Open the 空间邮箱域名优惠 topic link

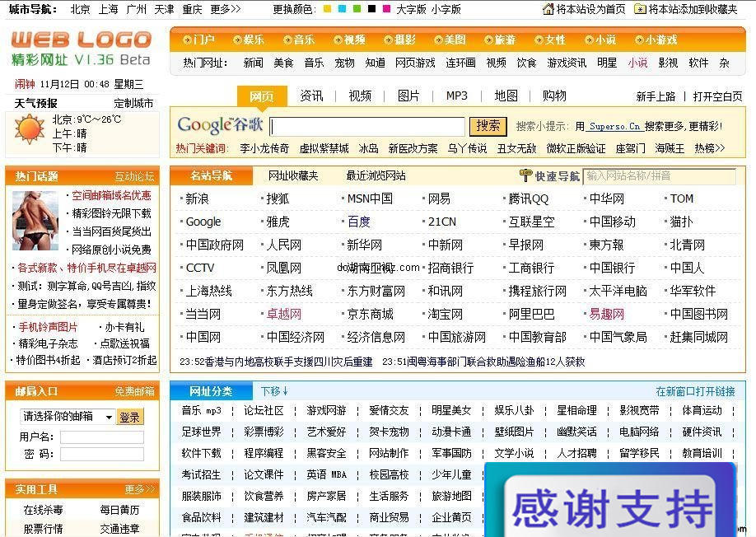(x=111, y=195)
